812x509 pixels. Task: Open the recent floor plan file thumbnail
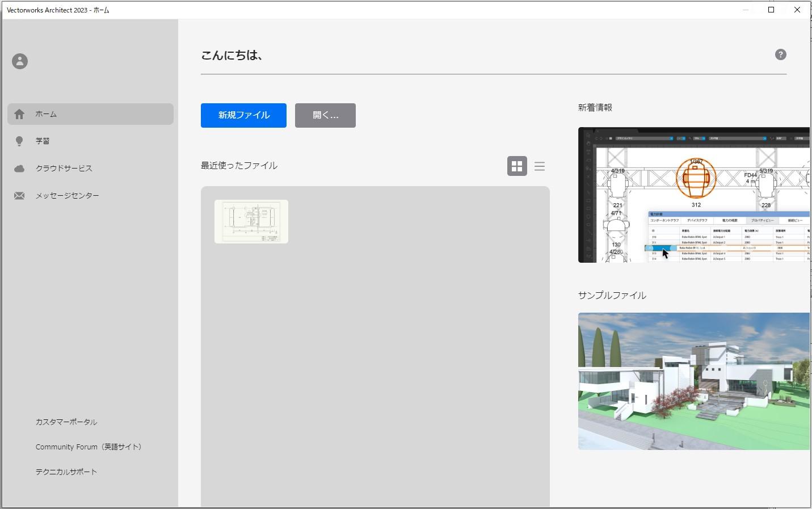251,221
